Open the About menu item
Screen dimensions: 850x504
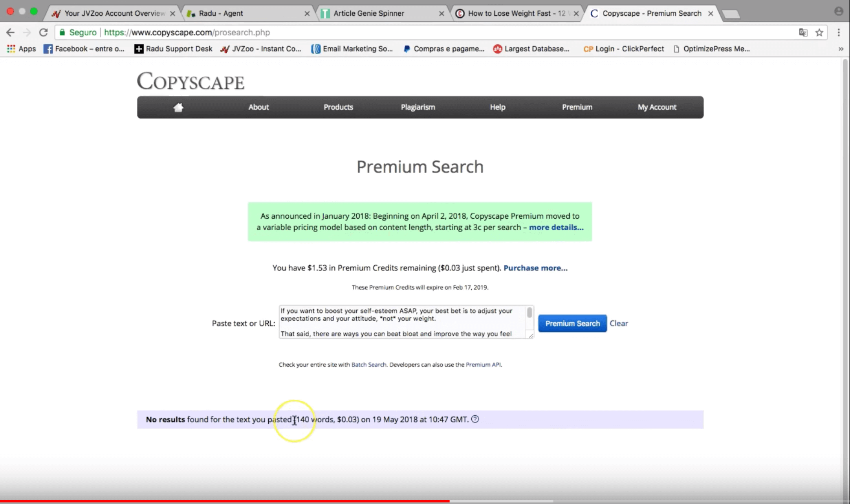(258, 107)
